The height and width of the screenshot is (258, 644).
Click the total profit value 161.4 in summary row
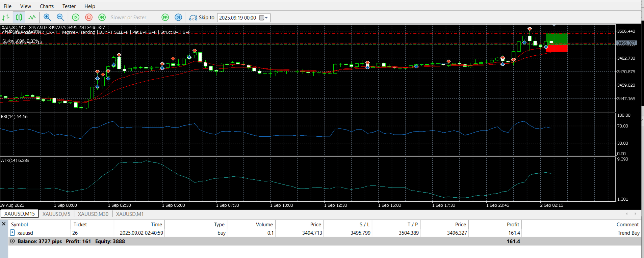click(x=513, y=241)
